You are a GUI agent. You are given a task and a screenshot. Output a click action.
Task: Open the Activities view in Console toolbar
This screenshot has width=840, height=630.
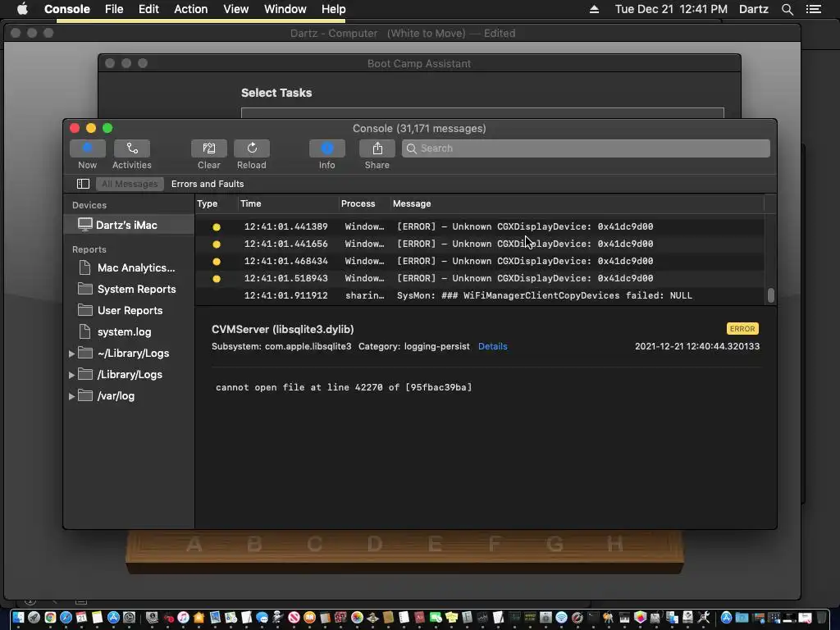click(132, 148)
